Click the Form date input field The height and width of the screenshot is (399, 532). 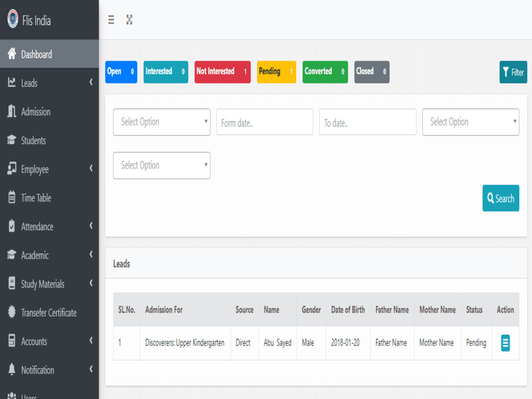click(x=264, y=122)
